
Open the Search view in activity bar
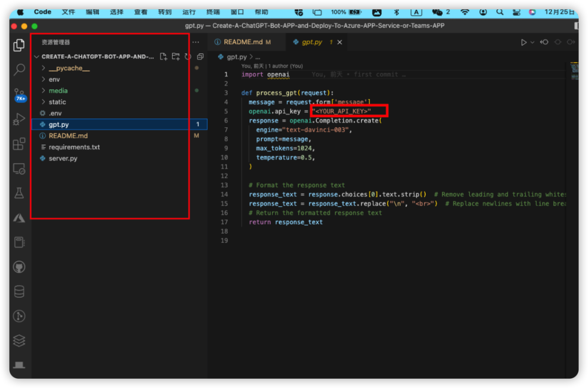19,69
